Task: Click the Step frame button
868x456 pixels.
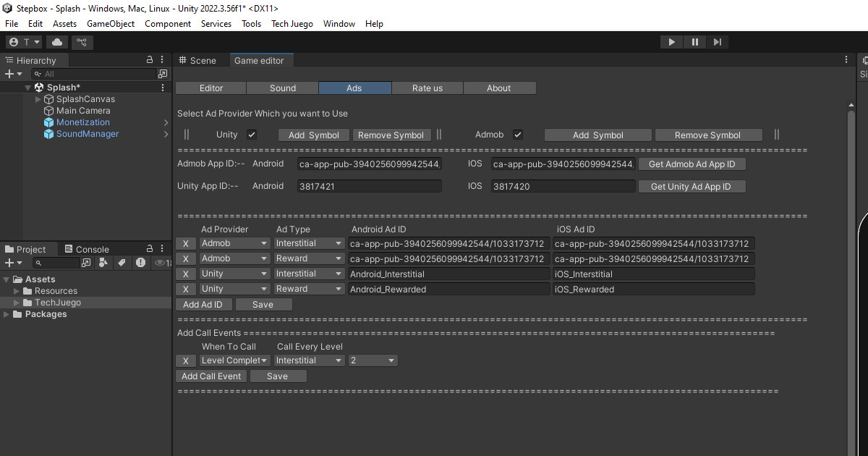Action: pyautogui.click(x=717, y=42)
